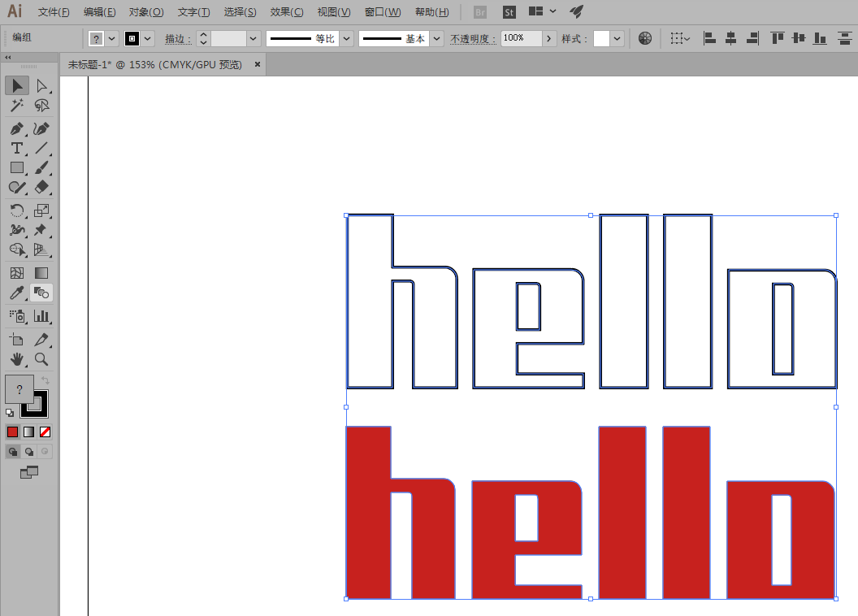
Task: Open the 文字(T) menu
Action: coord(193,12)
